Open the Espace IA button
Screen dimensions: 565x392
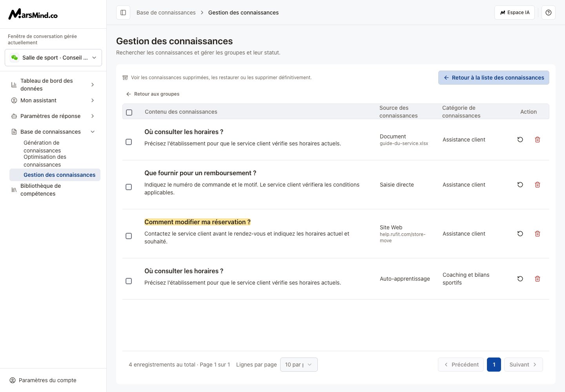click(514, 13)
